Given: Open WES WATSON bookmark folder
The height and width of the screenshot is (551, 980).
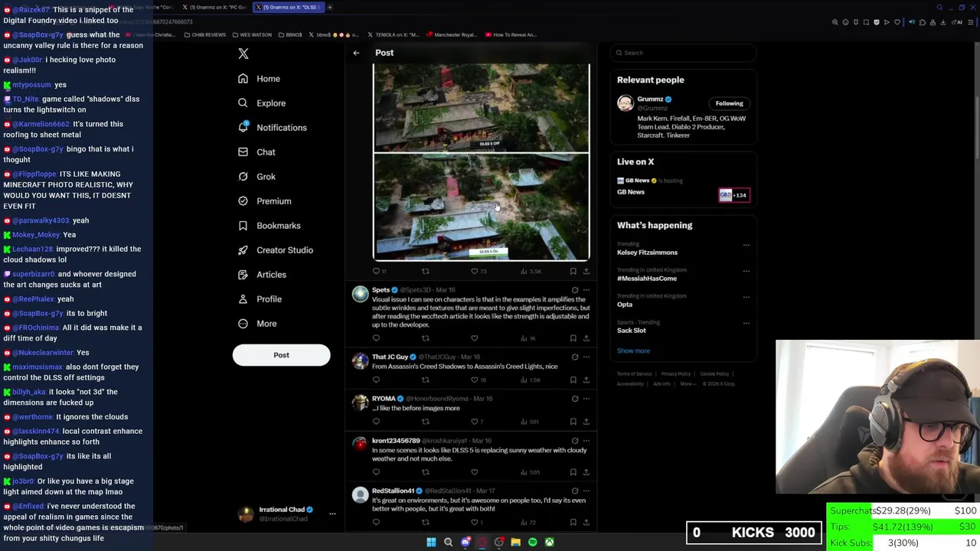Looking at the screenshot, I should point(251,34).
